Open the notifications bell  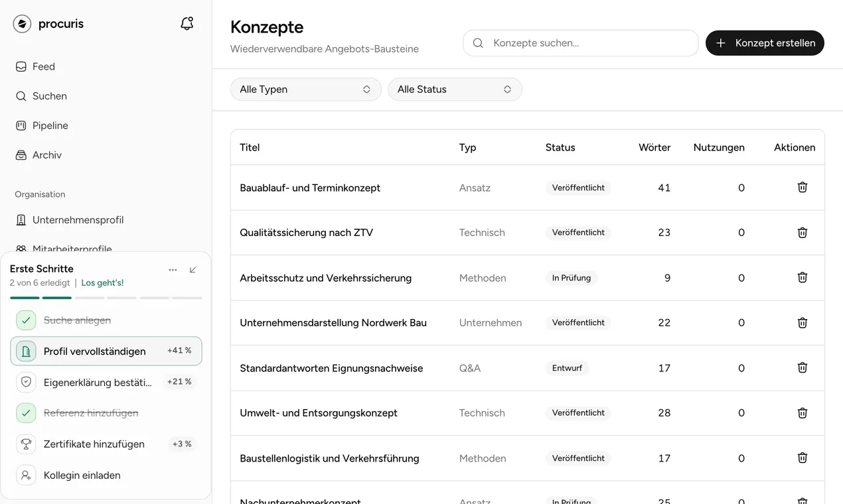pos(187,24)
